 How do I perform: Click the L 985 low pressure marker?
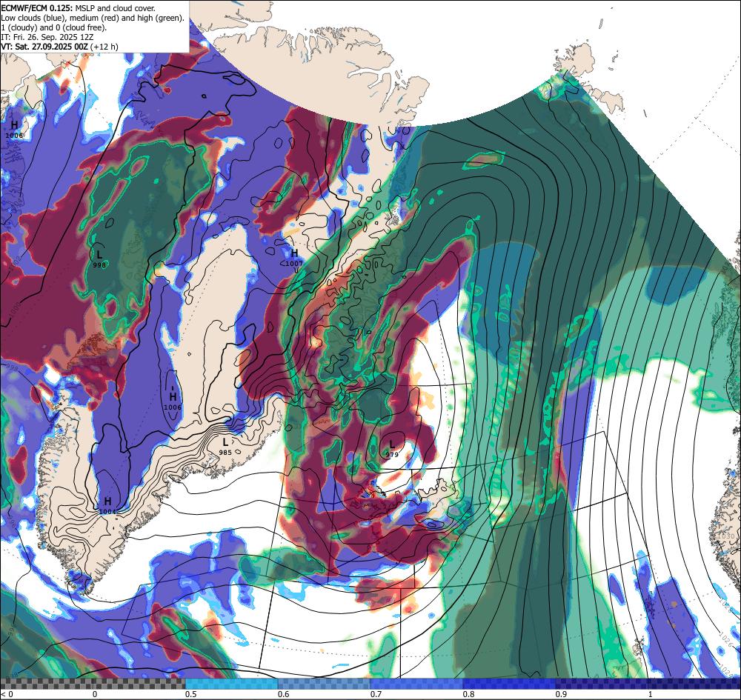(225, 447)
